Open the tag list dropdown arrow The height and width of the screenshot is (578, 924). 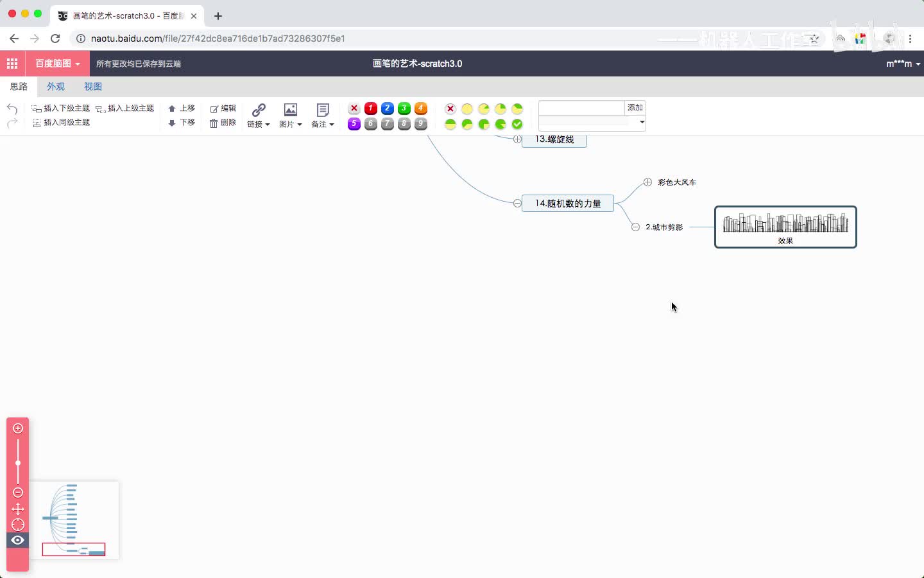coord(642,122)
